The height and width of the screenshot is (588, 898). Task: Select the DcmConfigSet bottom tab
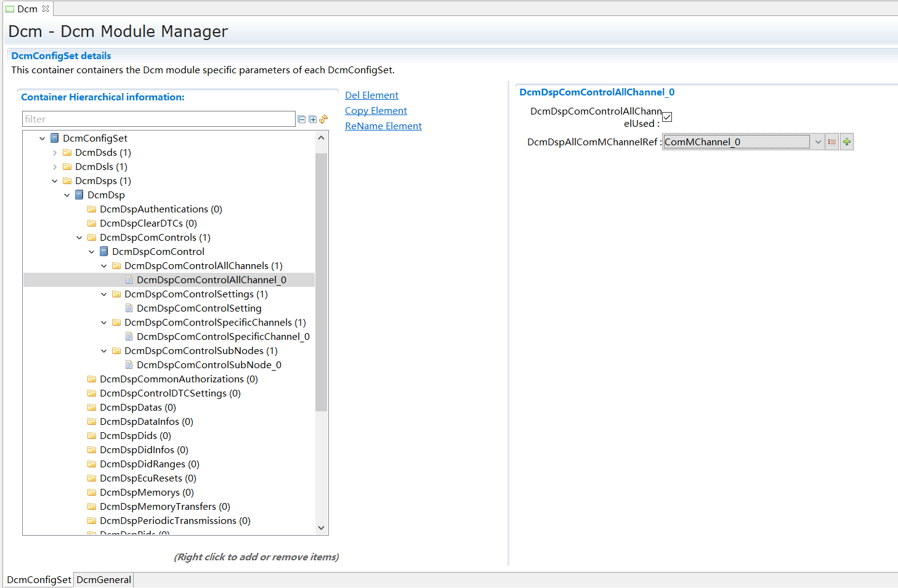39,580
